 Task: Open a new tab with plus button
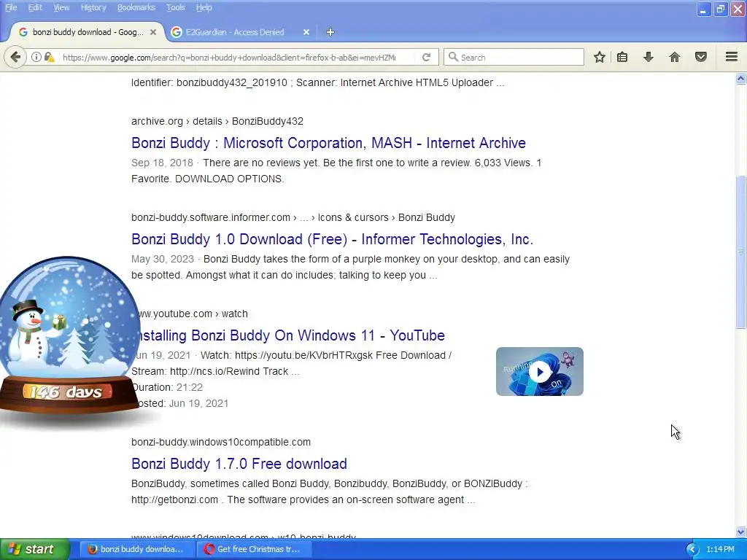point(330,32)
